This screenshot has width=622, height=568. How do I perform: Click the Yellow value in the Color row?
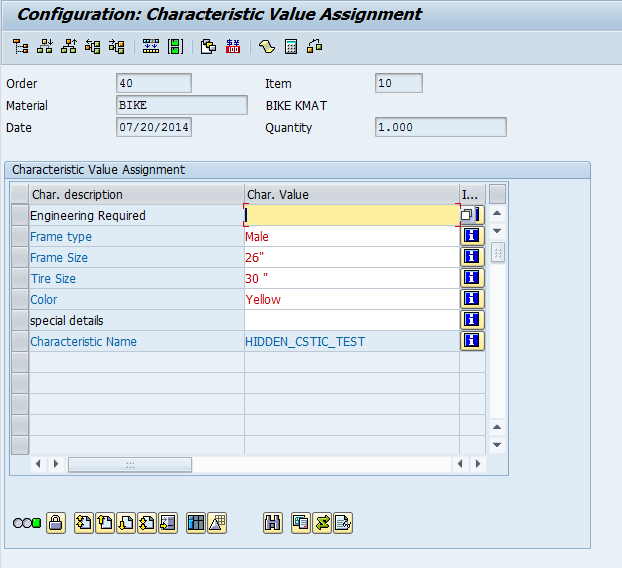(263, 299)
